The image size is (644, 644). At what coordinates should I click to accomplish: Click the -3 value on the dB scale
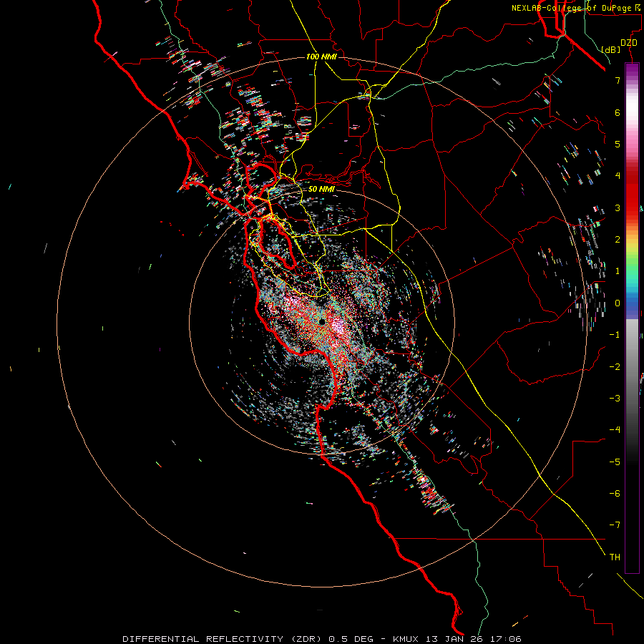(x=615, y=398)
